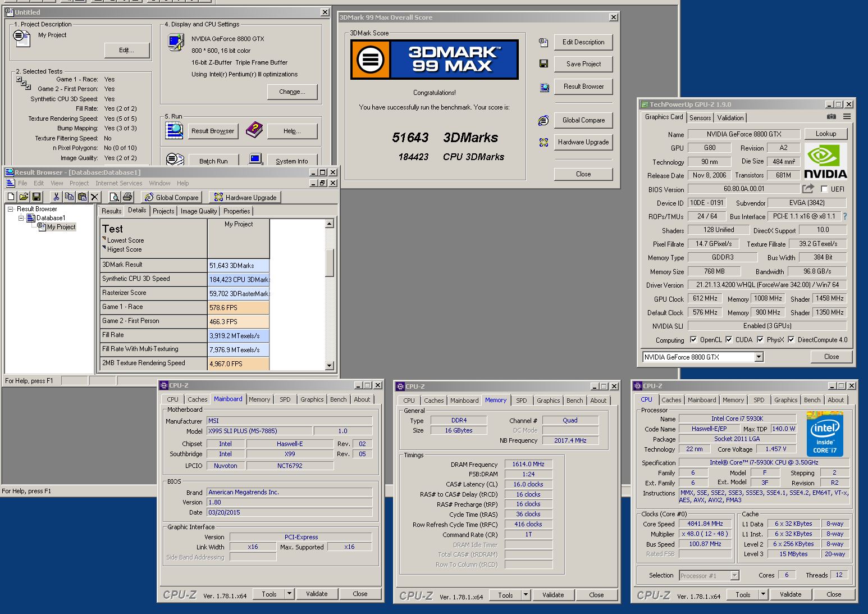Open the GPU-Z hamburger menu
This screenshot has height=614, width=868.
coord(847,117)
